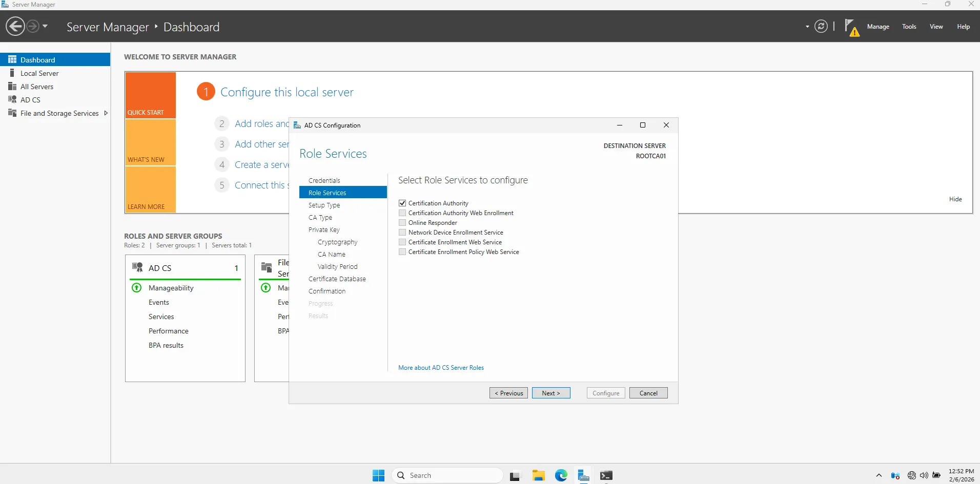Open the QUICK START tile
The width and height of the screenshot is (980, 484).
tap(150, 95)
